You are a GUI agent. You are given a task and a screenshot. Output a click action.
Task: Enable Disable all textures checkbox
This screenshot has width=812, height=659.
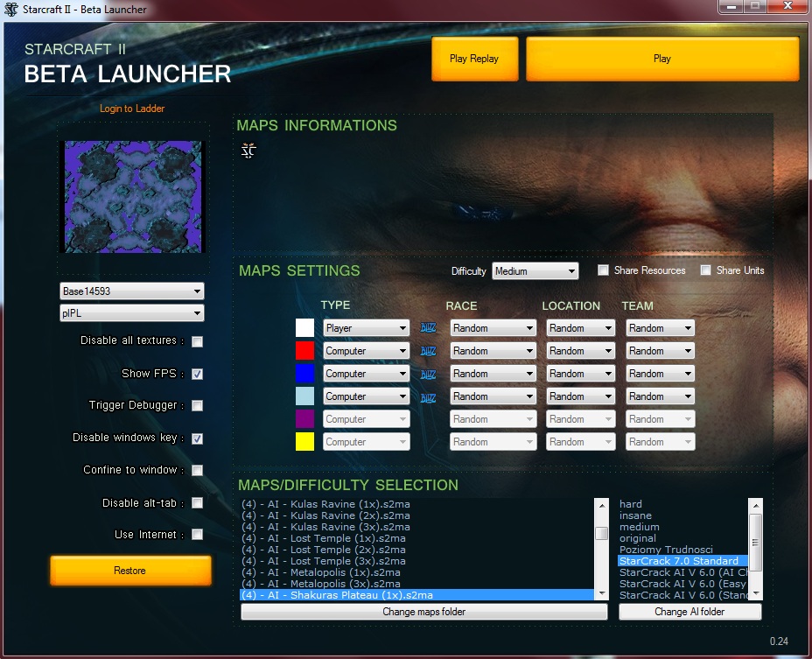pos(197,341)
